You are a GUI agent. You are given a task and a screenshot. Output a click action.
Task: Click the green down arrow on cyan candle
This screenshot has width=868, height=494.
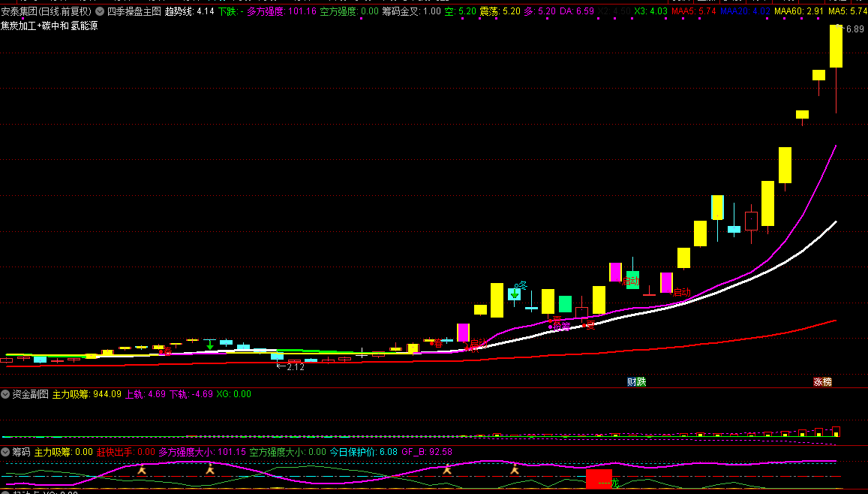click(x=515, y=294)
